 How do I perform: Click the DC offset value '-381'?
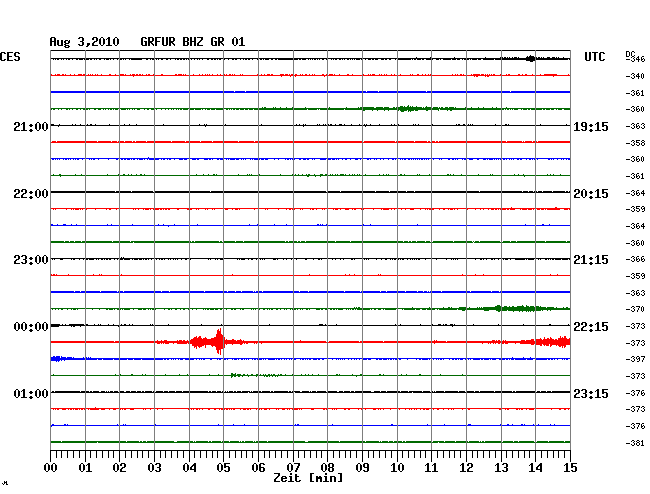635,443
